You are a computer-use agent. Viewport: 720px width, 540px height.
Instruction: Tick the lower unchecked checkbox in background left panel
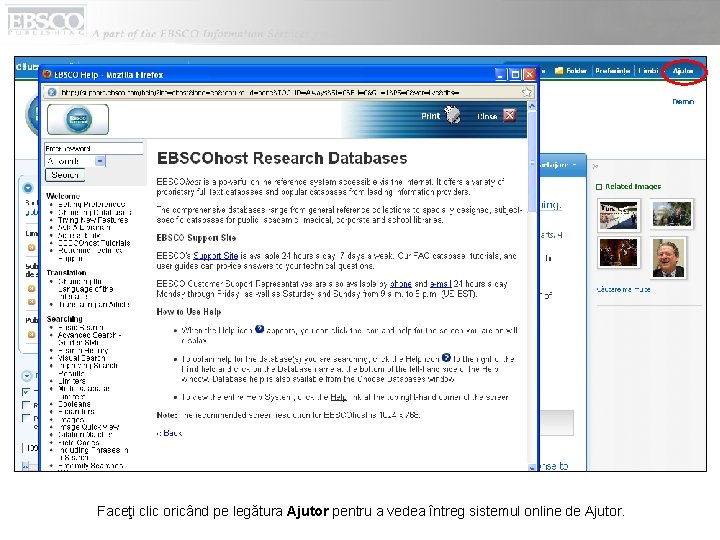click(26, 418)
